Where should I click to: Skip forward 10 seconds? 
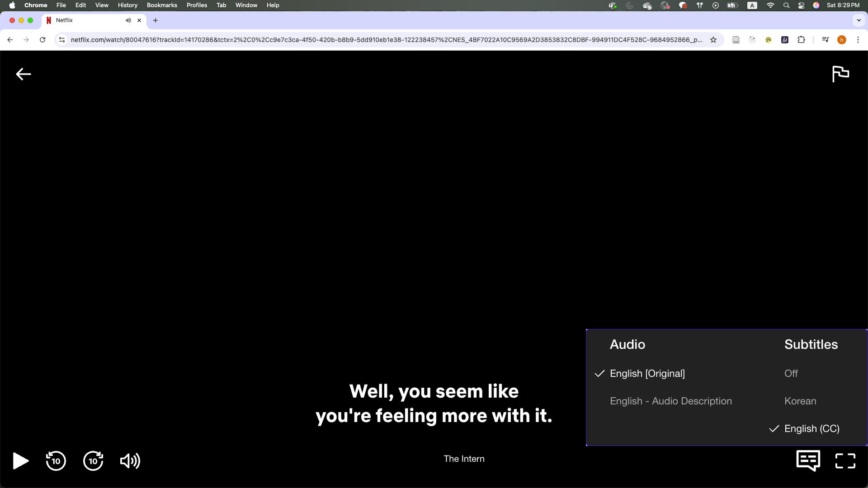93,461
